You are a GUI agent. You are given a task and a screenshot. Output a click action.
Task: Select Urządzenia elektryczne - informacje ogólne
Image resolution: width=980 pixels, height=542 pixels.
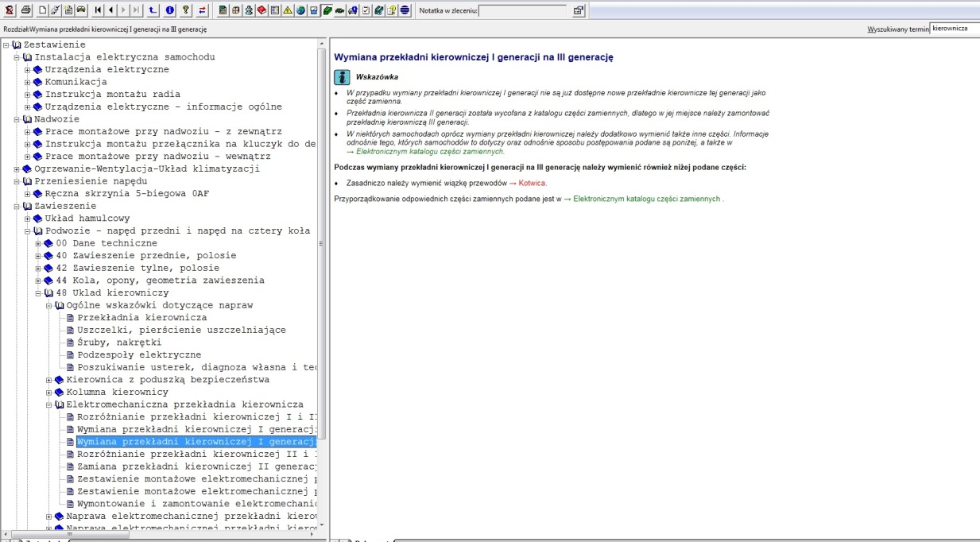[163, 106]
